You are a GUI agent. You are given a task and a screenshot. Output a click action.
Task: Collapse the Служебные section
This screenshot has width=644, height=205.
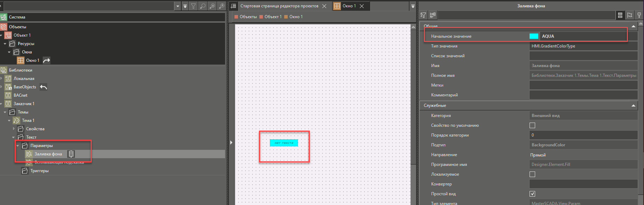coord(633,105)
